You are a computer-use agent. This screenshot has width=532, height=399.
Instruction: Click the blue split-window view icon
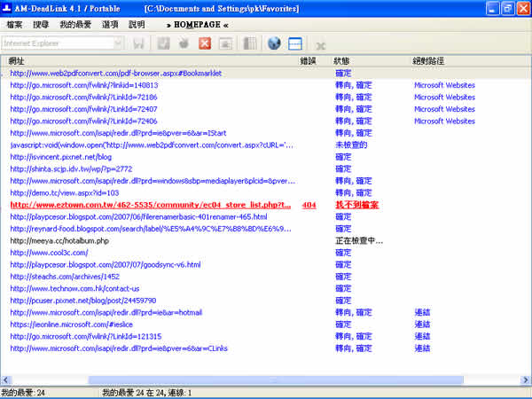click(x=295, y=43)
